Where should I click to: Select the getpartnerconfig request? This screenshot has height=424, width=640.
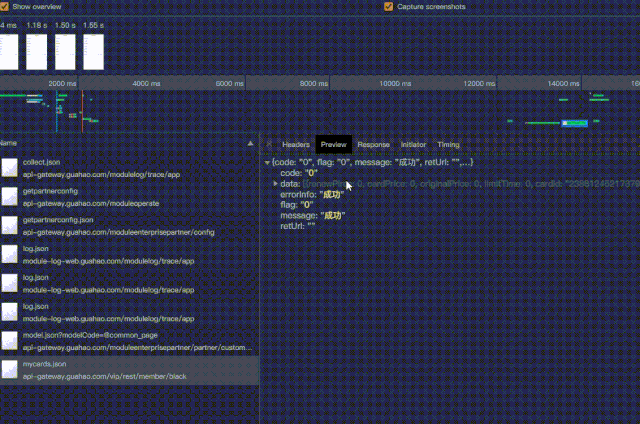pos(129,197)
